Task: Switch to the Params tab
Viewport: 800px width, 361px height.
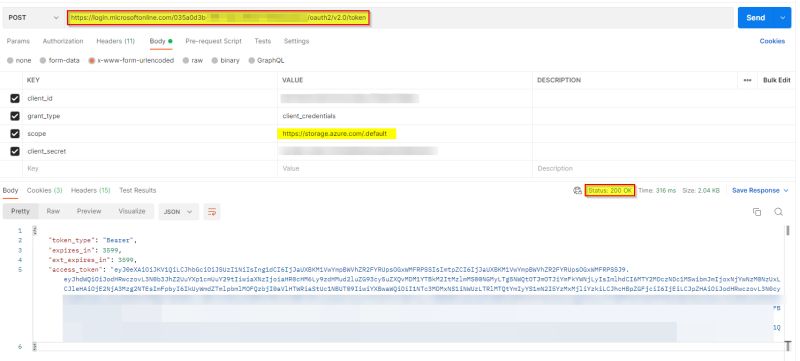Action: (x=18, y=41)
